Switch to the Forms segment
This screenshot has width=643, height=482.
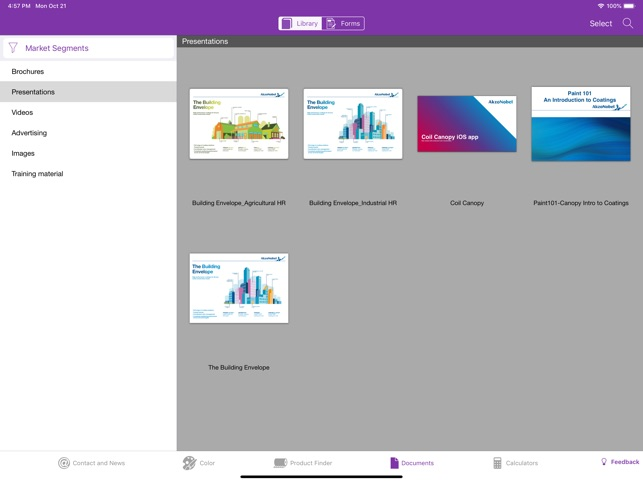pyautogui.click(x=343, y=23)
